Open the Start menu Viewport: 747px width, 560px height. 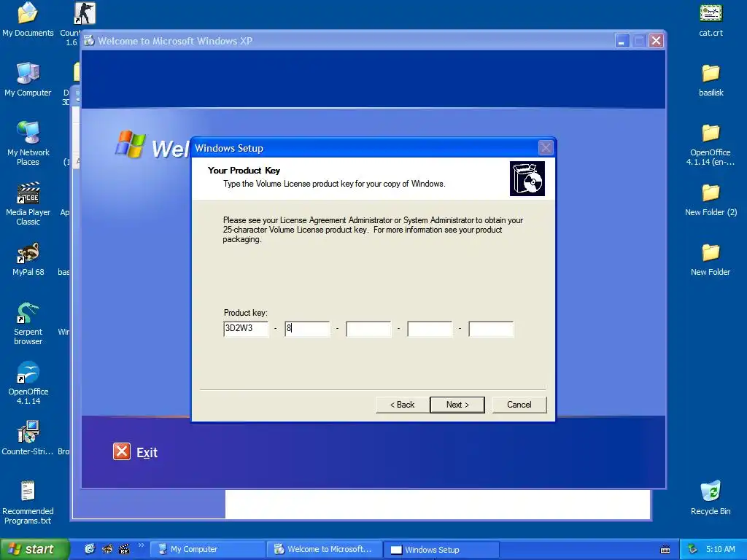point(34,549)
